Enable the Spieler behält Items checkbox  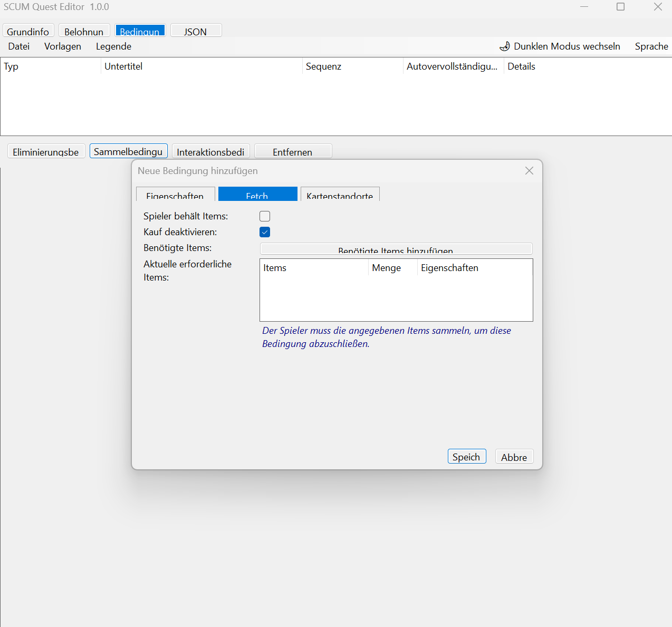265,216
